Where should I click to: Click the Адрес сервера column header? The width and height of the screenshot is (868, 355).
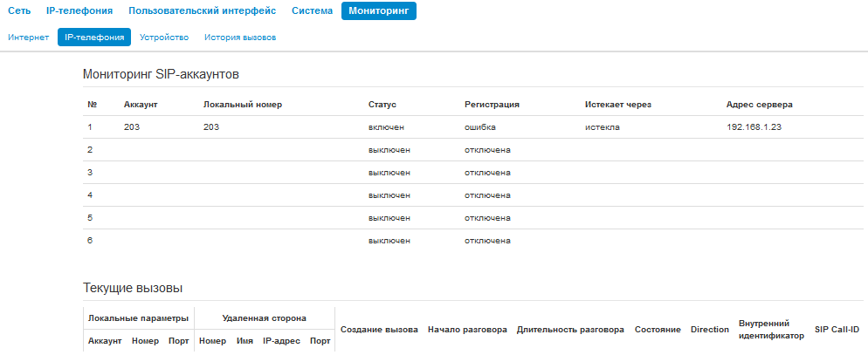pos(759,105)
